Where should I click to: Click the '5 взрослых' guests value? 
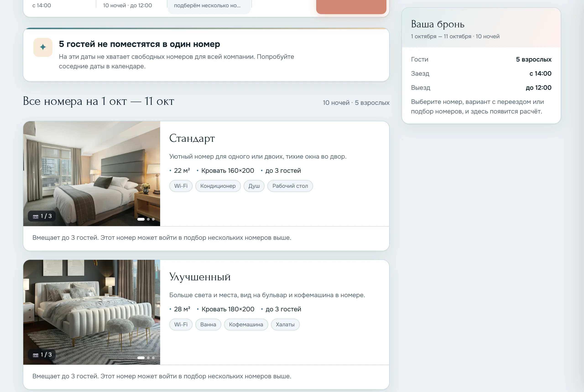533,59
